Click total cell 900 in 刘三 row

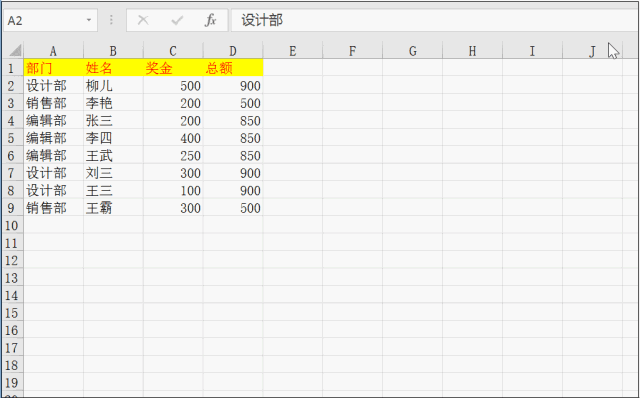(233, 173)
